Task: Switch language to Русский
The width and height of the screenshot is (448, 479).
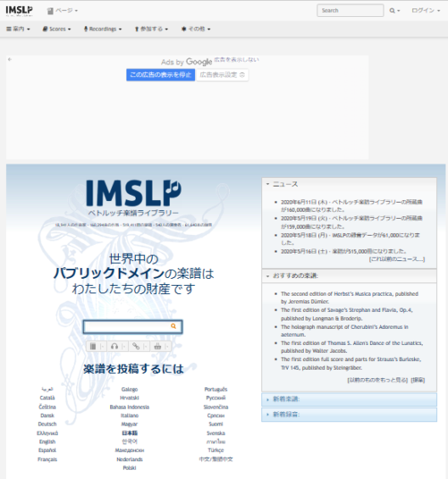Action: coord(216,398)
